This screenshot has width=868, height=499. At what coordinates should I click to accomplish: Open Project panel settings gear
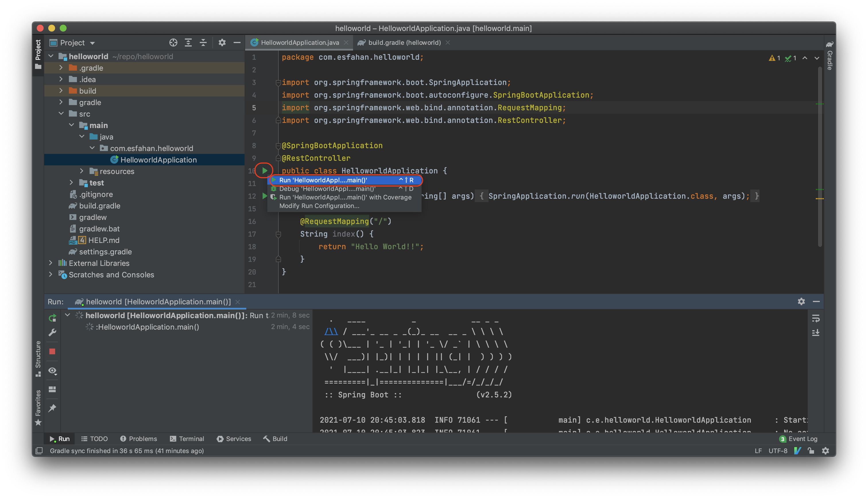(222, 42)
